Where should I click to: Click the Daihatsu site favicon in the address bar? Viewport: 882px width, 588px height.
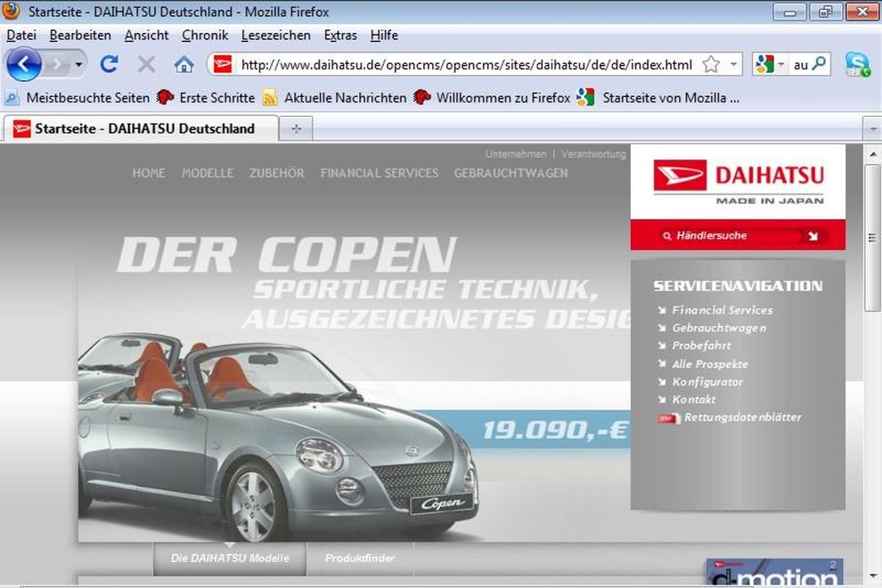point(222,64)
